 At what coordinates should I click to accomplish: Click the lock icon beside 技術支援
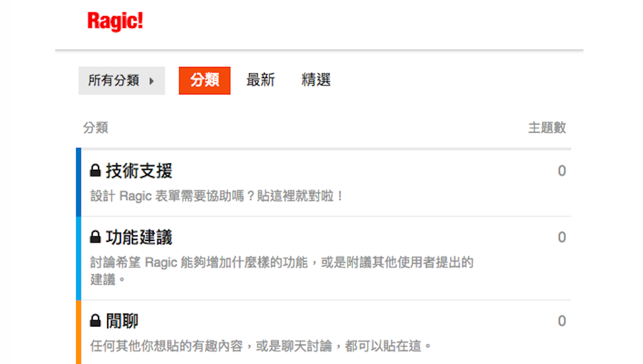95,170
